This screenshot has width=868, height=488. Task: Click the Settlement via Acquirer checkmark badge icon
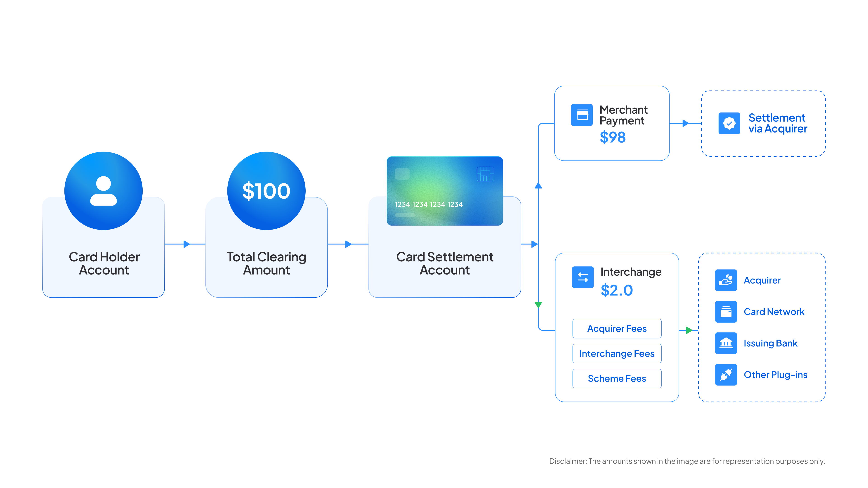coord(729,123)
